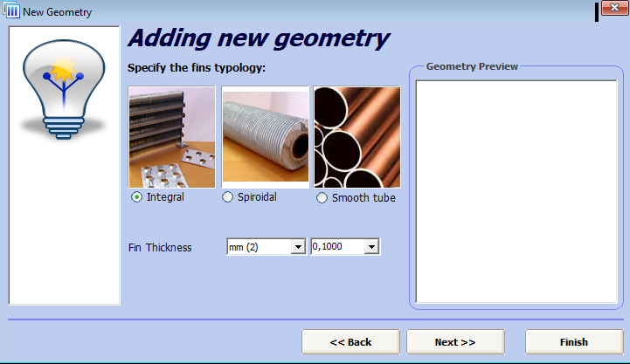The height and width of the screenshot is (364, 630).
Task: Click the Finish button
Action: [574, 342]
